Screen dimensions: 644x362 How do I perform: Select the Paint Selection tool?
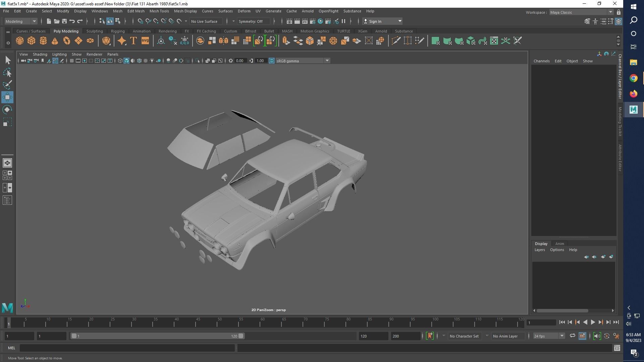(x=7, y=85)
